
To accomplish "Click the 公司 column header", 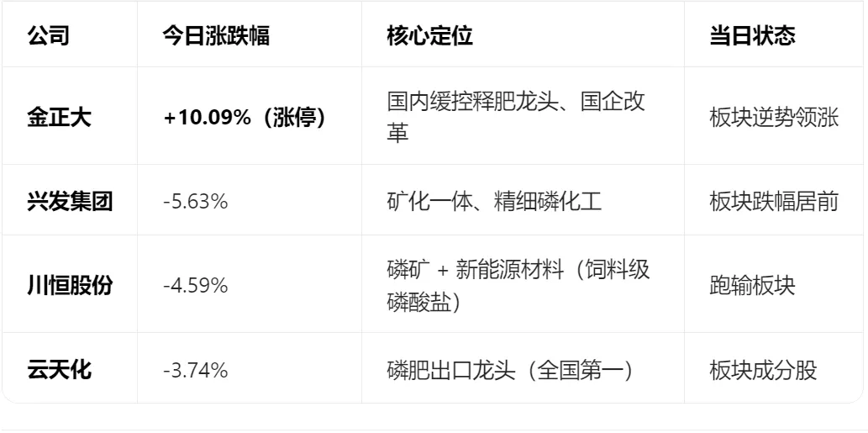I will 49,36.
